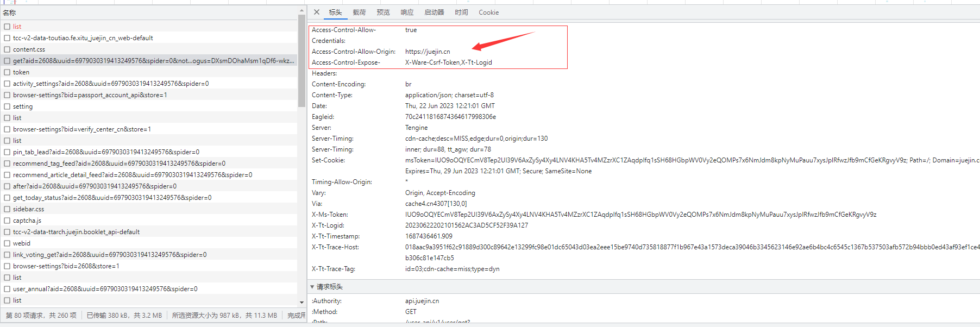This screenshot has width=980, height=327.
Task: Select the user_annual request row
Action: (x=105, y=289)
